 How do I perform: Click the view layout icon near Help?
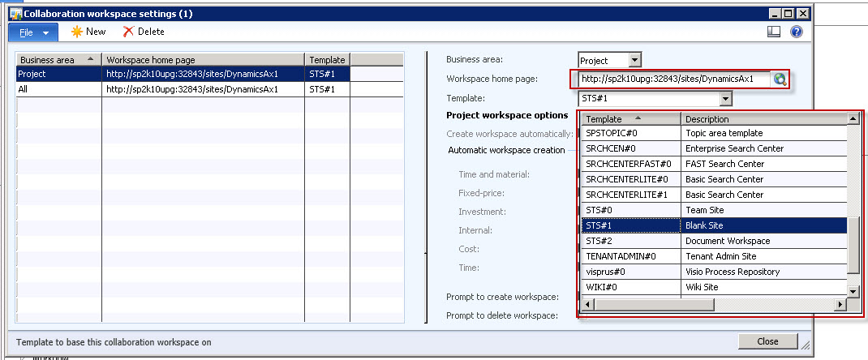(774, 32)
